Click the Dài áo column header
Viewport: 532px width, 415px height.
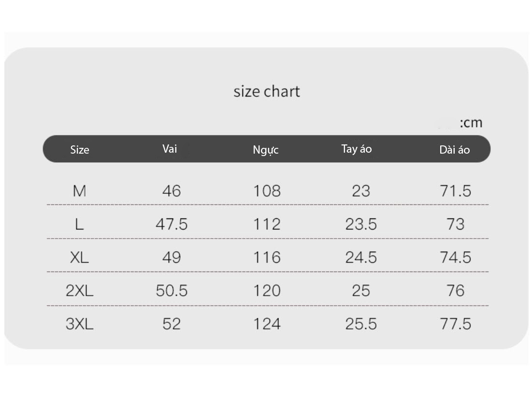[455, 150]
